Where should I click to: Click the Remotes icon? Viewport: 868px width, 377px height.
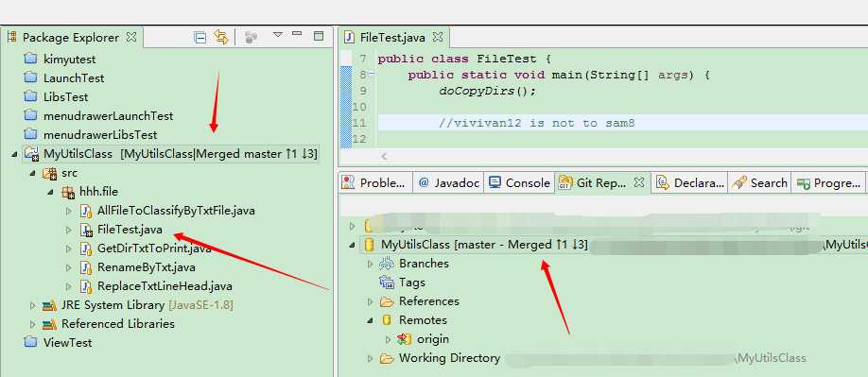coord(387,320)
